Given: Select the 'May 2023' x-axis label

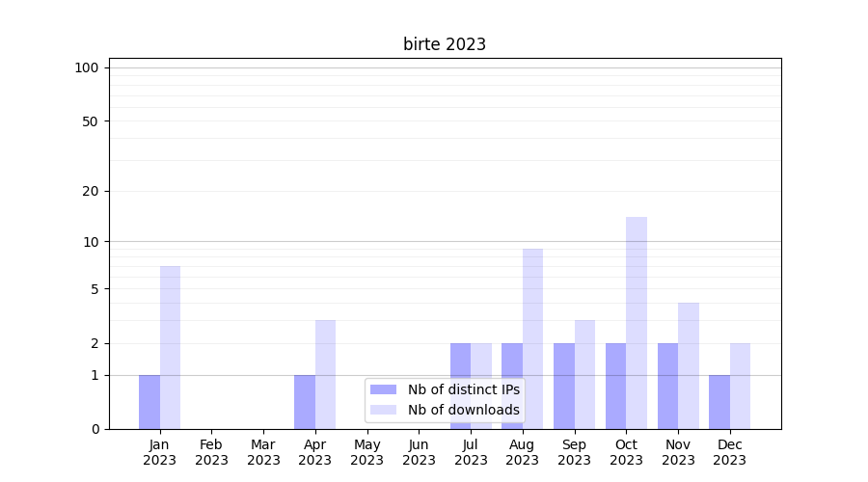Looking at the screenshot, I should coord(366,452).
